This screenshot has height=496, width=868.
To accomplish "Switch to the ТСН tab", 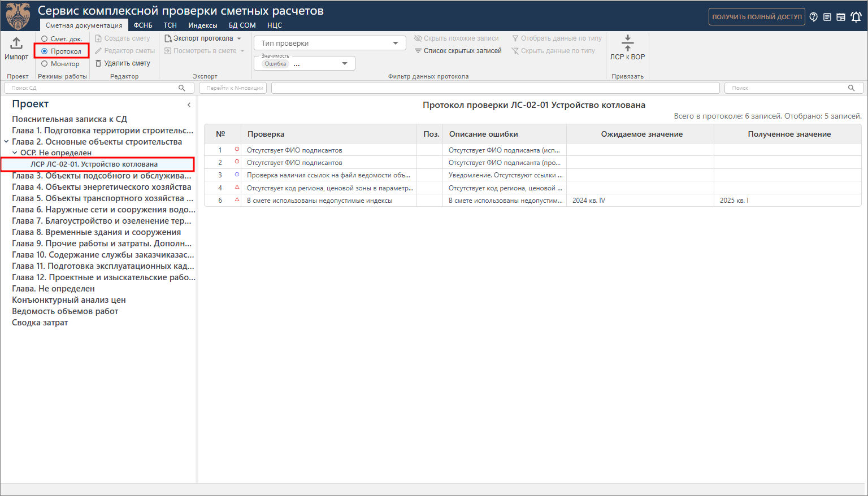I will point(170,25).
